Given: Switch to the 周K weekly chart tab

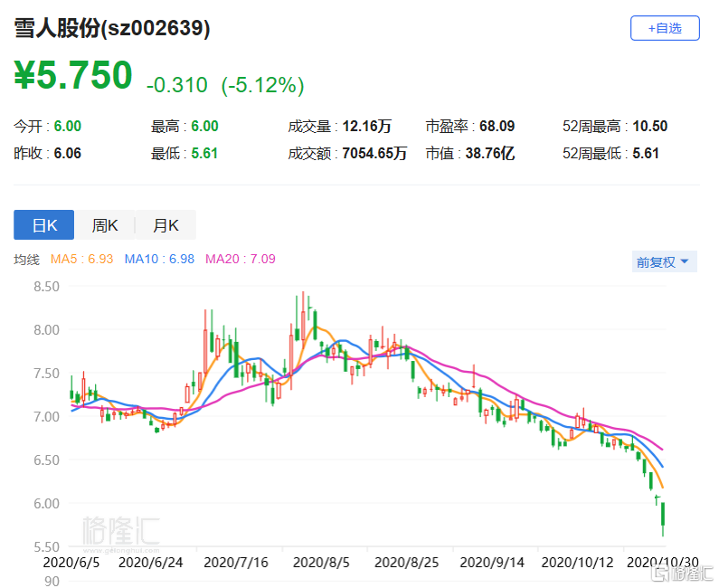Looking at the screenshot, I should [x=105, y=224].
